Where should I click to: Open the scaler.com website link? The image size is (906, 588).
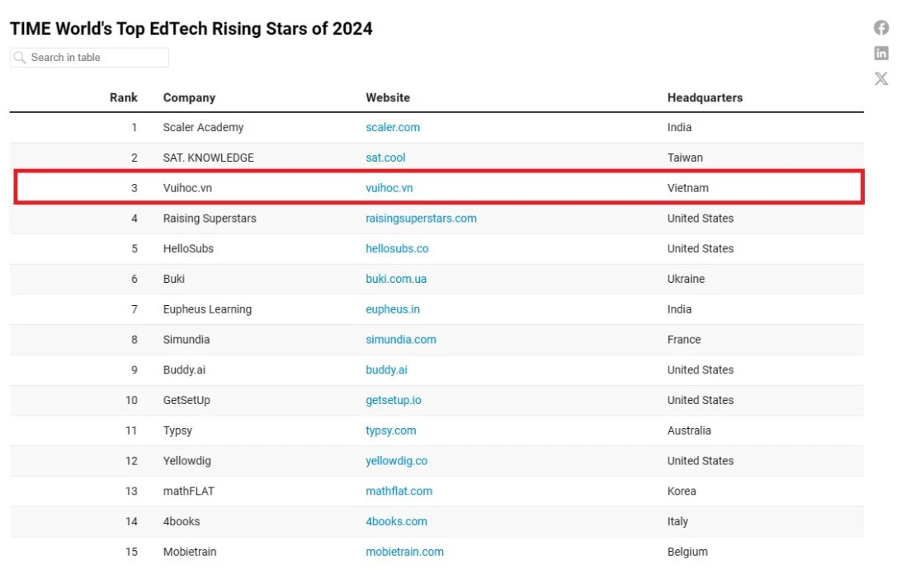(x=393, y=128)
